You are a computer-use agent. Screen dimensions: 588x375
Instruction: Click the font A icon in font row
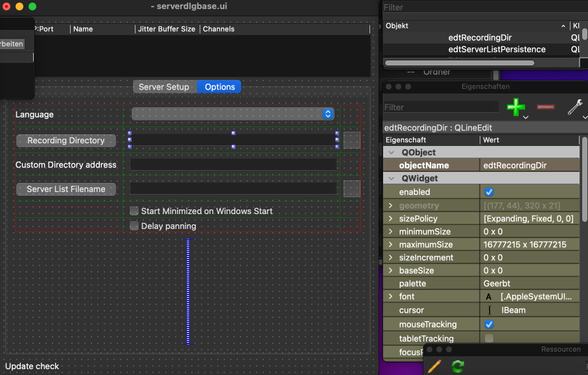pyautogui.click(x=488, y=297)
